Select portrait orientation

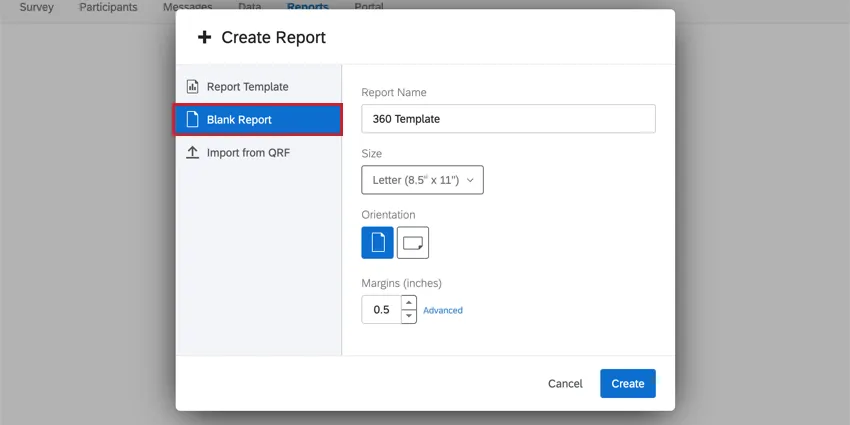point(377,242)
